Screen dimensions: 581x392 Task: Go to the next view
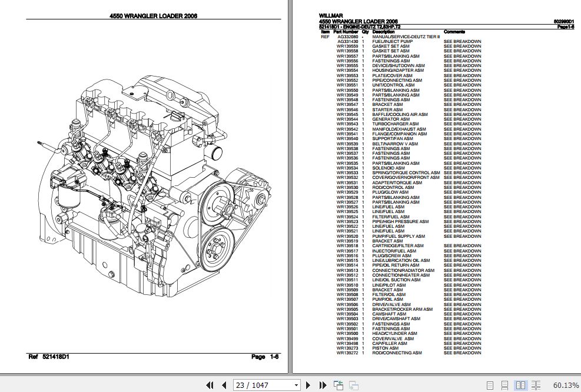point(353,384)
